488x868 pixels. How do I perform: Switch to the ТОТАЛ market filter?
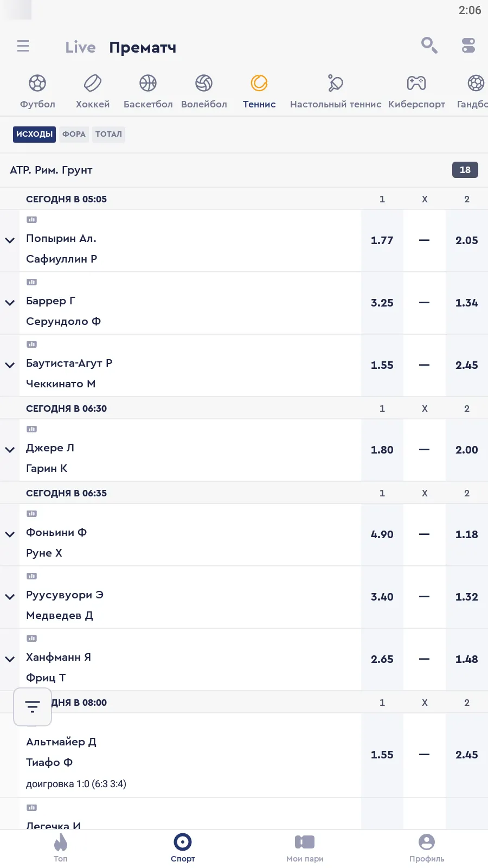click(108, 134)
